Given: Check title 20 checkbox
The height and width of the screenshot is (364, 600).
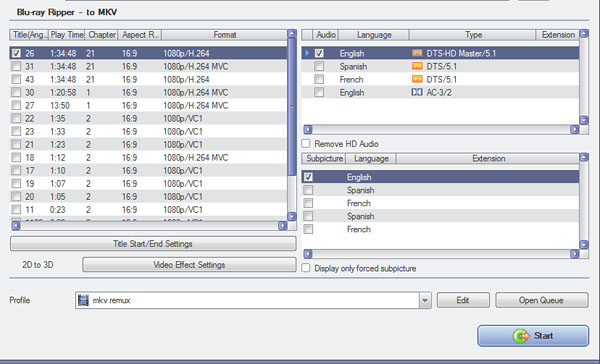Looking at the screenshot, I should pyautogui.click(x=16, y=196).
